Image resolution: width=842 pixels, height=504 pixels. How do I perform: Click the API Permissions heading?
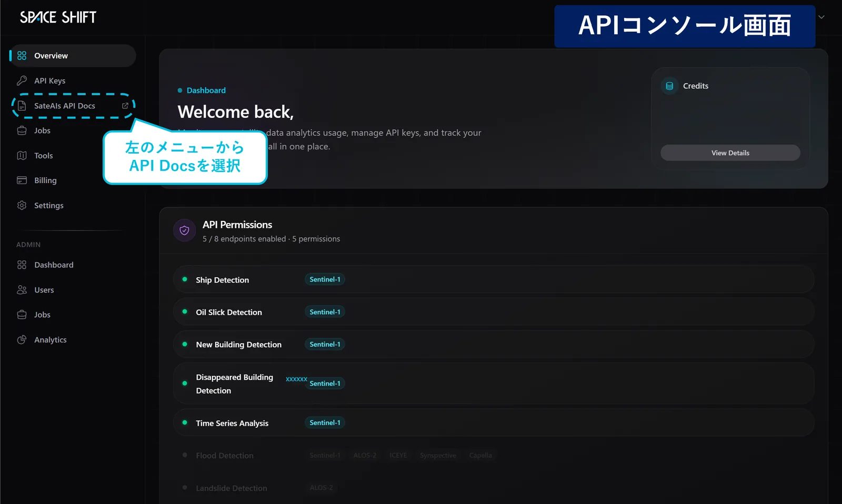pos(237,225)
